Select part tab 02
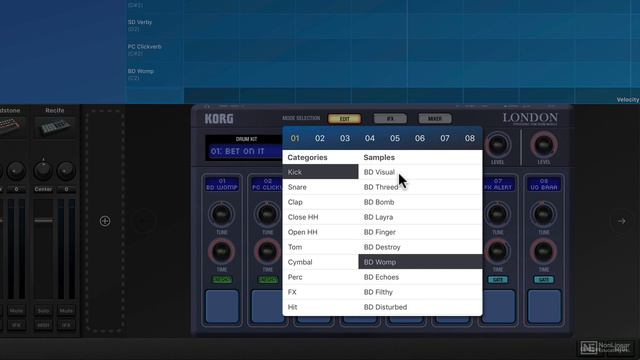 coord(320,138)
